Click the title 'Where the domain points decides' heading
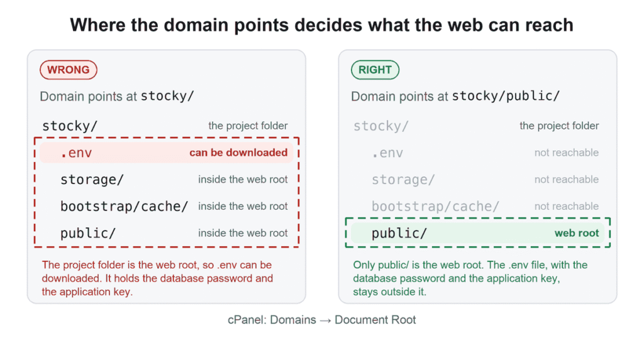The width and height of the screenshot is (644, 338). tap(321, 25)
